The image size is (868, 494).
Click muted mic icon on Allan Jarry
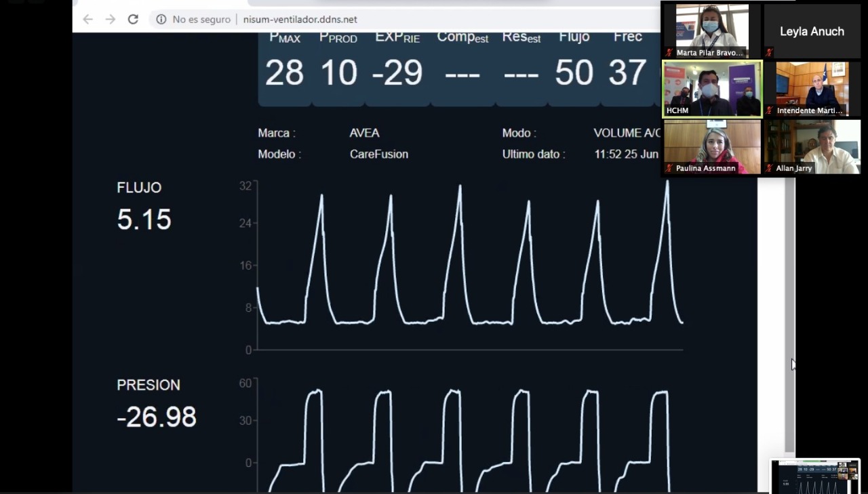pos(770,168)
